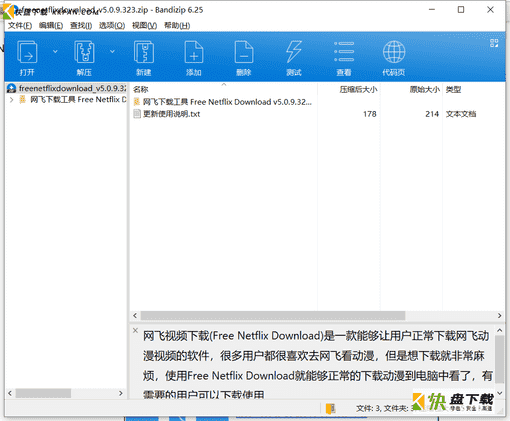Click the View (查看) list icon
This screenshot has width=510, height=421.
344,52
